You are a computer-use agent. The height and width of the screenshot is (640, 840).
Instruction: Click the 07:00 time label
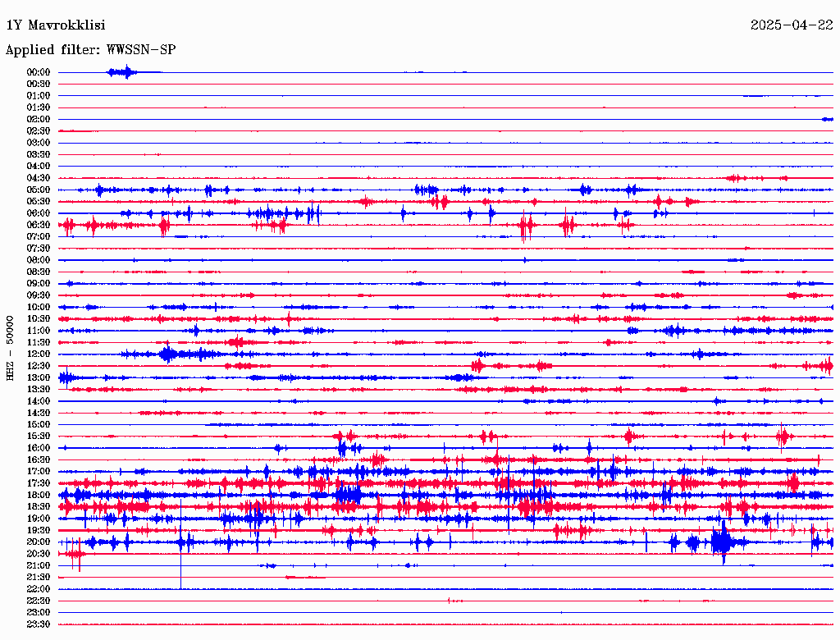click(39, 237)
